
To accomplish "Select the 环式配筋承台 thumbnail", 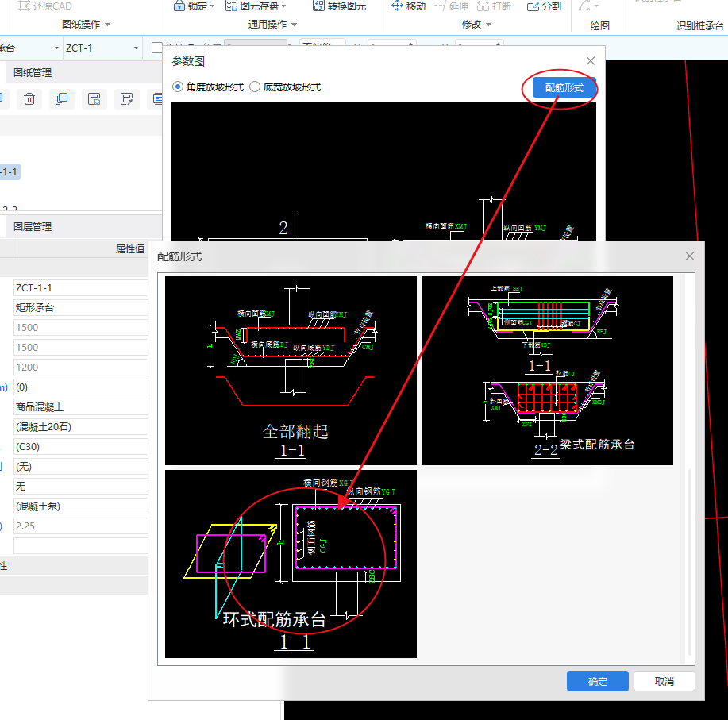I will [x=291, y=564].
